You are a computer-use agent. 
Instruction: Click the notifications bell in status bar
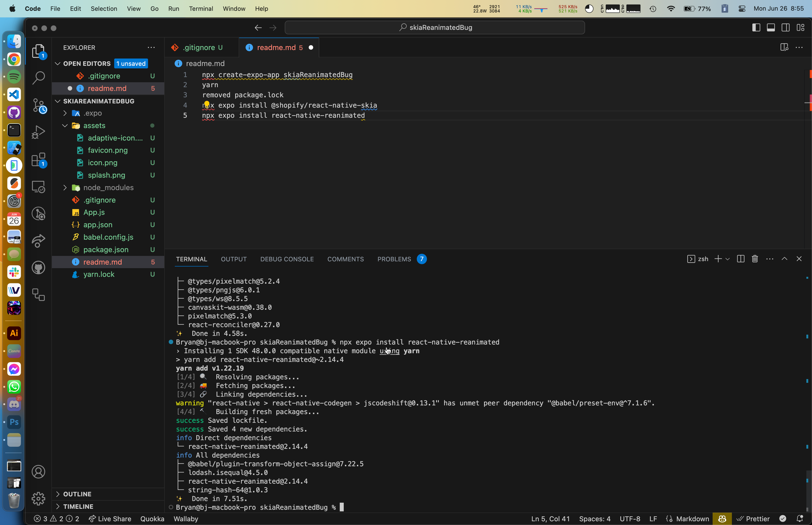tap(800, 518)
